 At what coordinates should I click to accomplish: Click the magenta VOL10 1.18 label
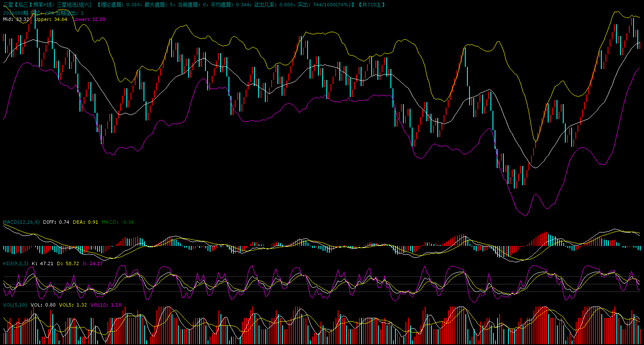point(106,305)
